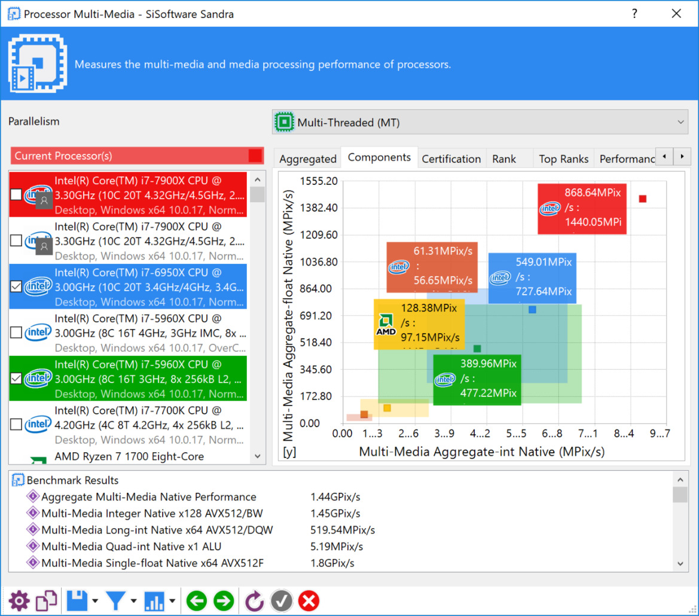Uncheck the green i7-5960X 3GHz checkbox
The width and height of the screenshot is (699, 616).
point(16,379)
